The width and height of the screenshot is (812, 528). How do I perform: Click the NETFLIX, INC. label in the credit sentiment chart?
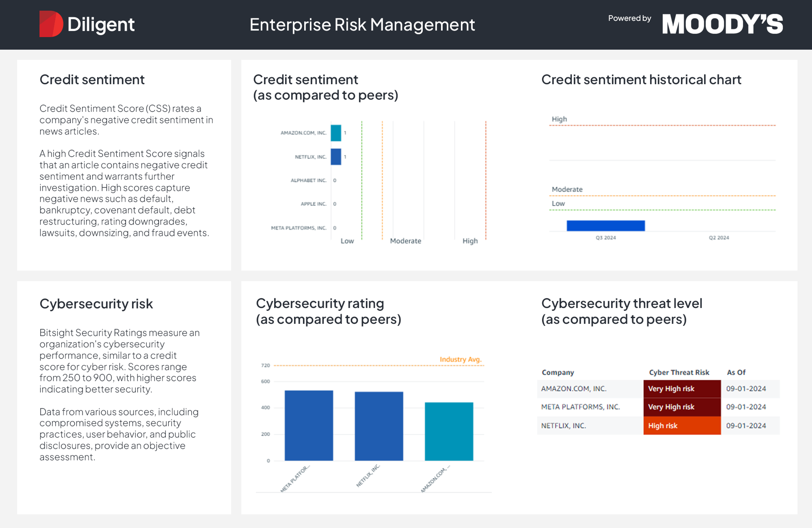pyautogui.click(x=310, y=157)
